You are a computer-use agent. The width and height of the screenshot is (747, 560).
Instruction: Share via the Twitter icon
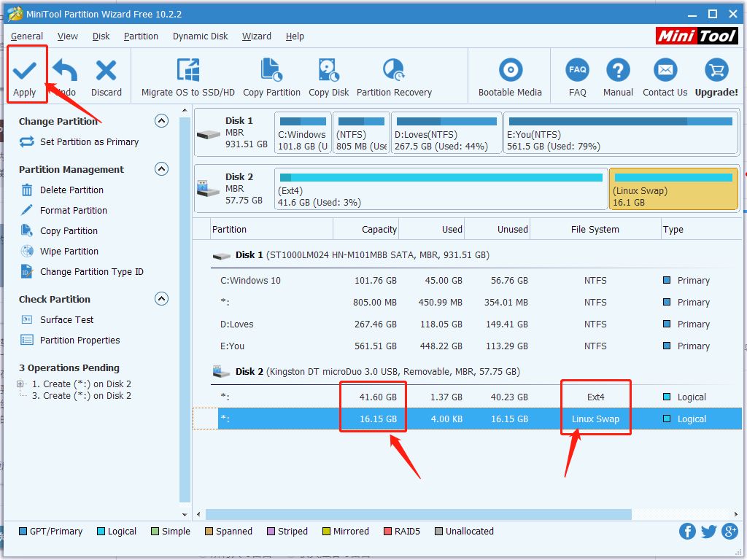pos(708,531)
